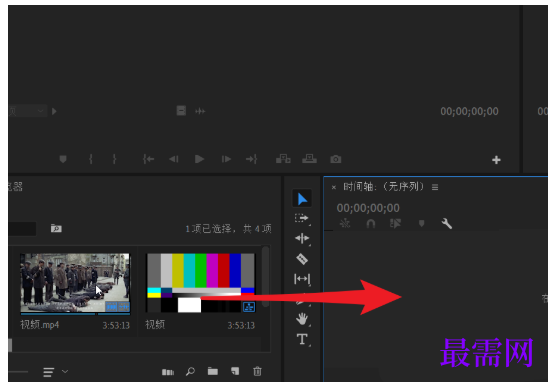Select the 视频 sequence color-bars thumbnail

[x=201, y=283]
